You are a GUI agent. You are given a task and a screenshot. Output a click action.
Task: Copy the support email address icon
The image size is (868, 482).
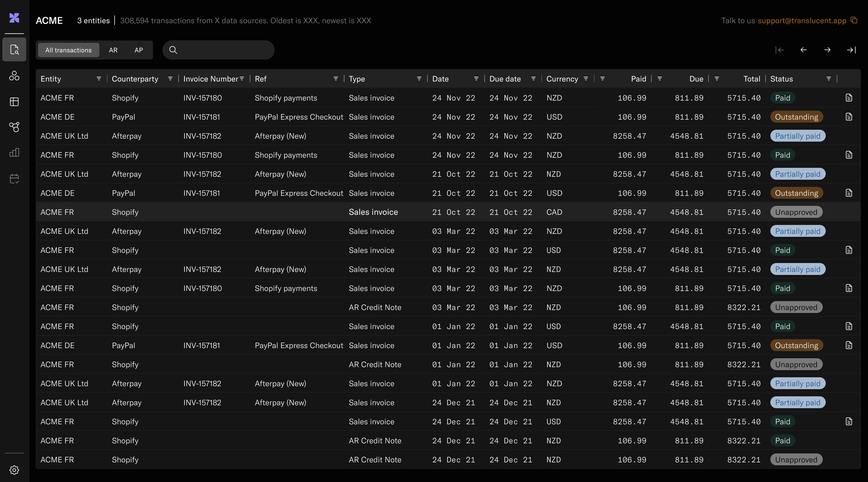coord(854,20)
